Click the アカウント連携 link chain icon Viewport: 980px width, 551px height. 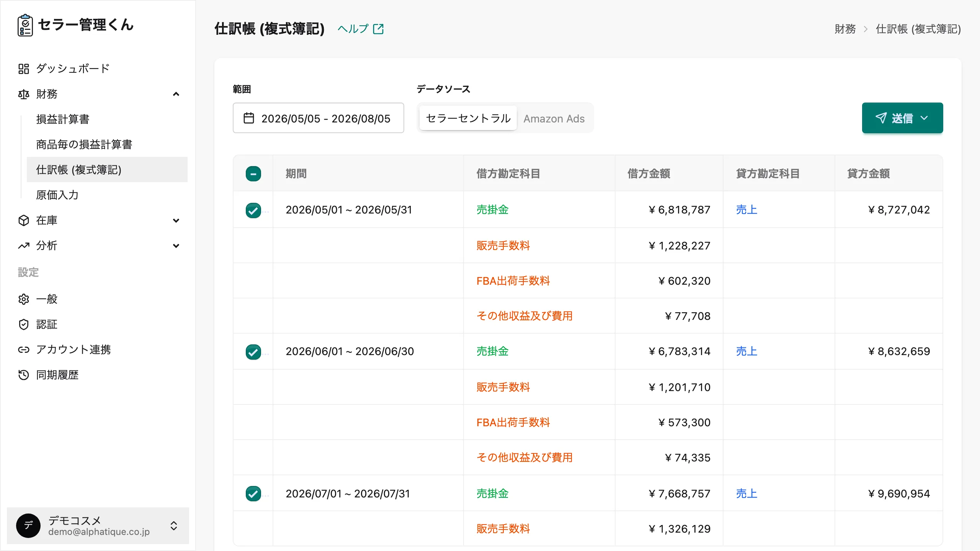click(x=24, y=350)
